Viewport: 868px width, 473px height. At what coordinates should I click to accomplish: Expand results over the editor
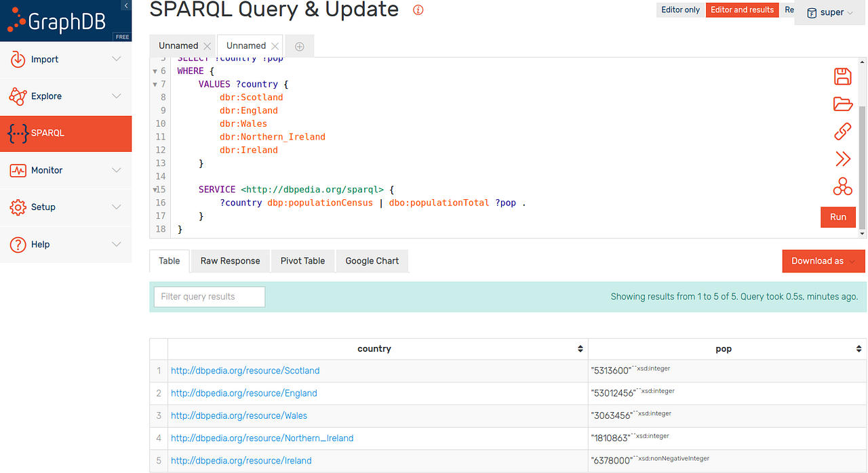point(842,159)
